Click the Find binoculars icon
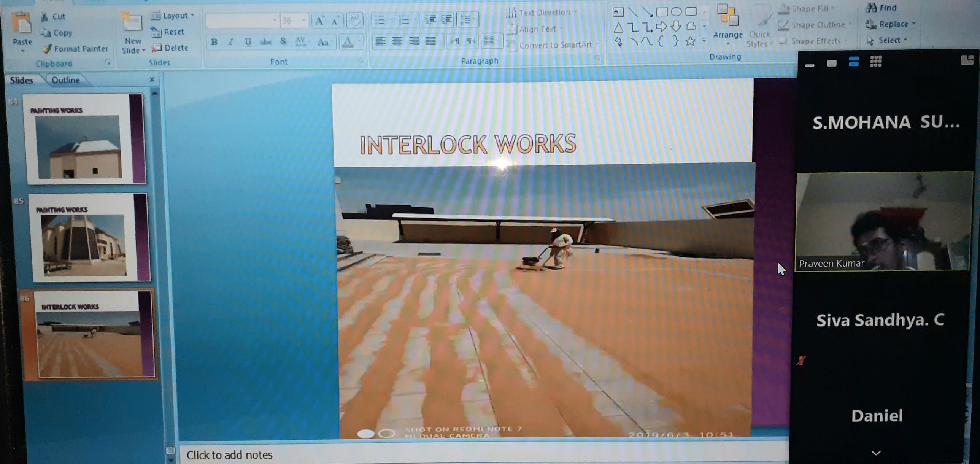The height and width of the screenshot is (464, 980). (x=871, y=8)
